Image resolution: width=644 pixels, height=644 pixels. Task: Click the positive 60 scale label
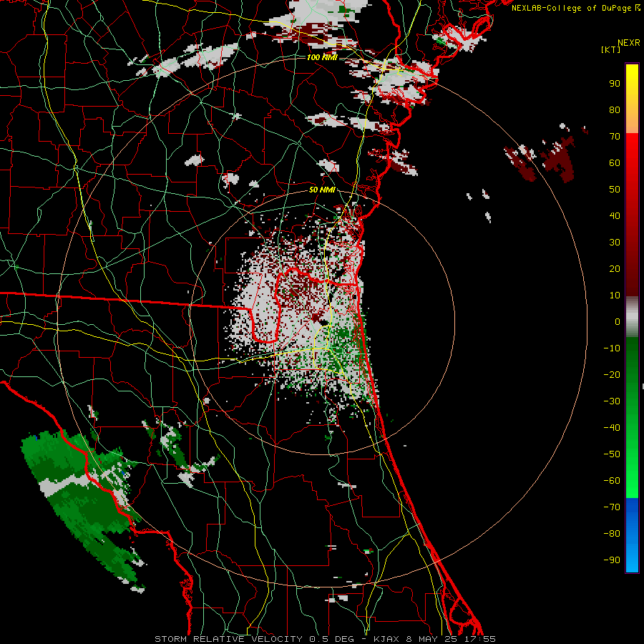(615, 163)
